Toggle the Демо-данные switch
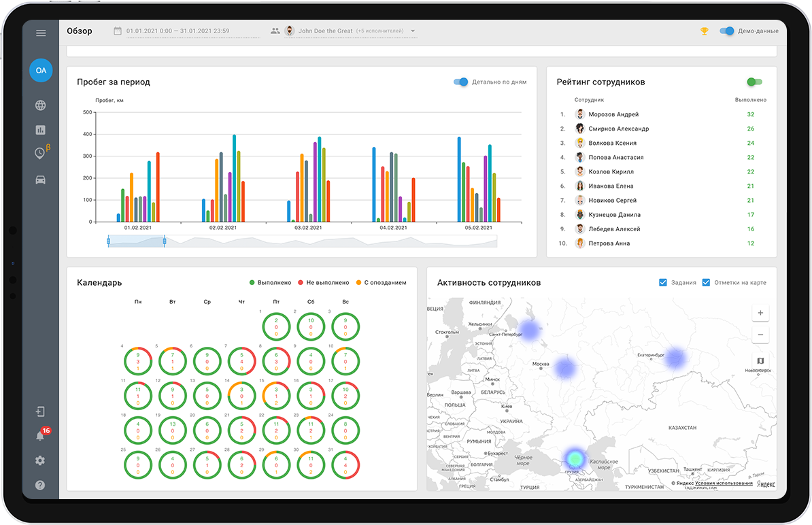812x525 pixels. [x=726, y=31]
